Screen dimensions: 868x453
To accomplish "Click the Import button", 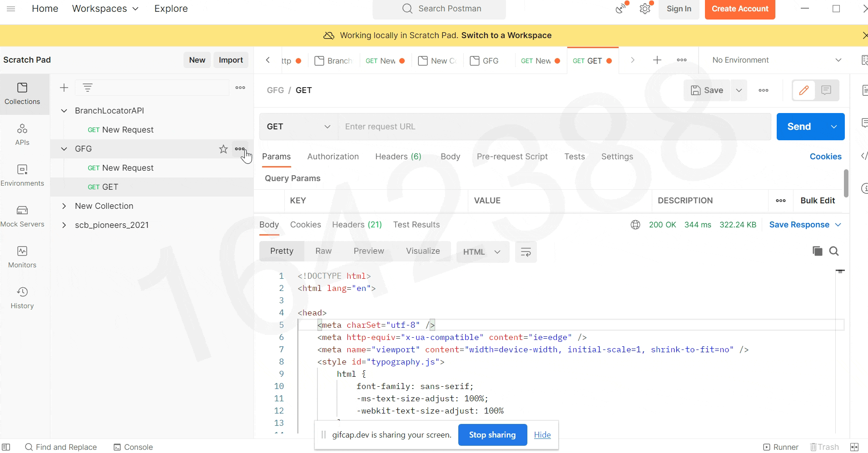I will click(231, 60).
